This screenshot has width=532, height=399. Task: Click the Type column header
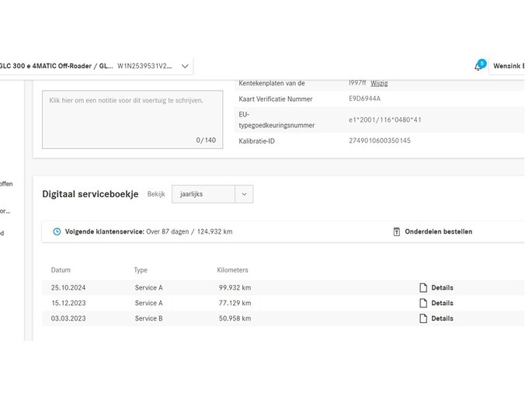[141, 270]
